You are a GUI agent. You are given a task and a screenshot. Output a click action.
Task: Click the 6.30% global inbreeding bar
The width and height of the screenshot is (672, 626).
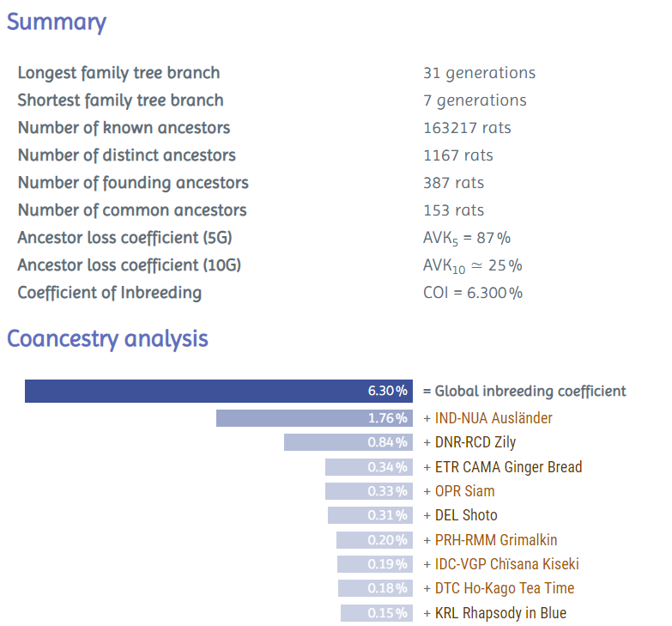click(219, 392)
